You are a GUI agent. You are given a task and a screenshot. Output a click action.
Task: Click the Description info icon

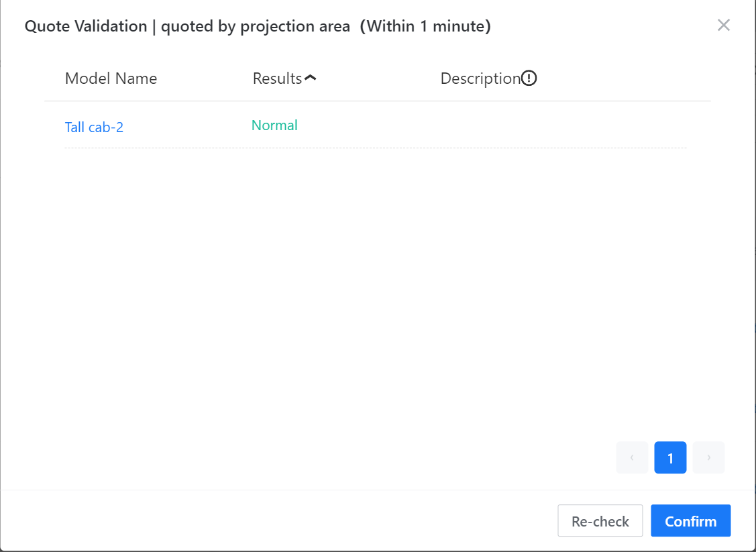[529, 78]
